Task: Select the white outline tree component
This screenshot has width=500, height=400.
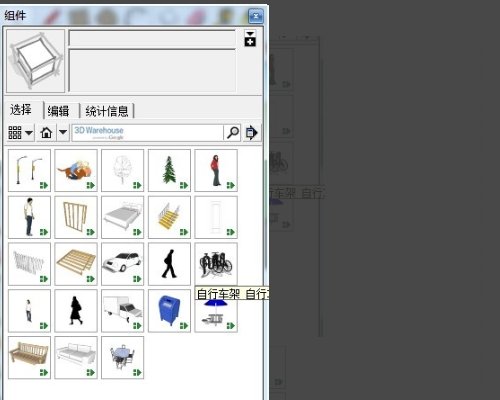Action: (x=123, y=170)
